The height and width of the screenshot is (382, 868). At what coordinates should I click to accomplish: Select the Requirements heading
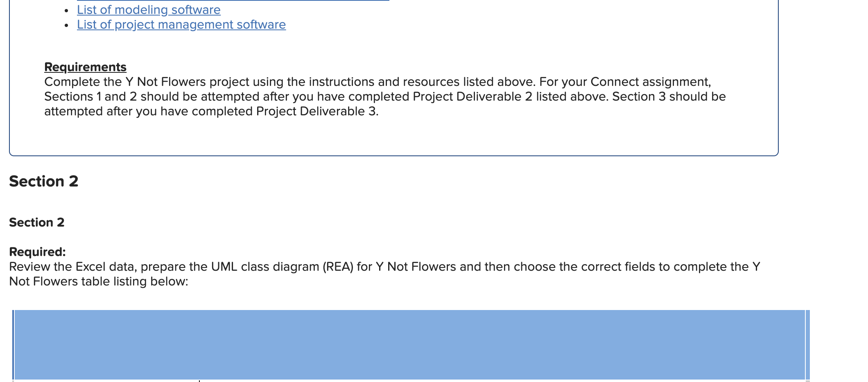coord(85,67)
